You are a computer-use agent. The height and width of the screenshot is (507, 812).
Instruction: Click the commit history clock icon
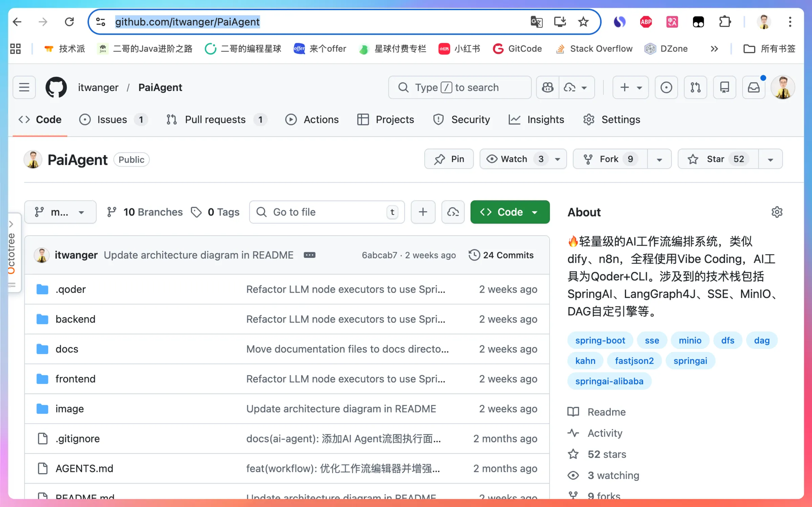(x=474, y=255)
